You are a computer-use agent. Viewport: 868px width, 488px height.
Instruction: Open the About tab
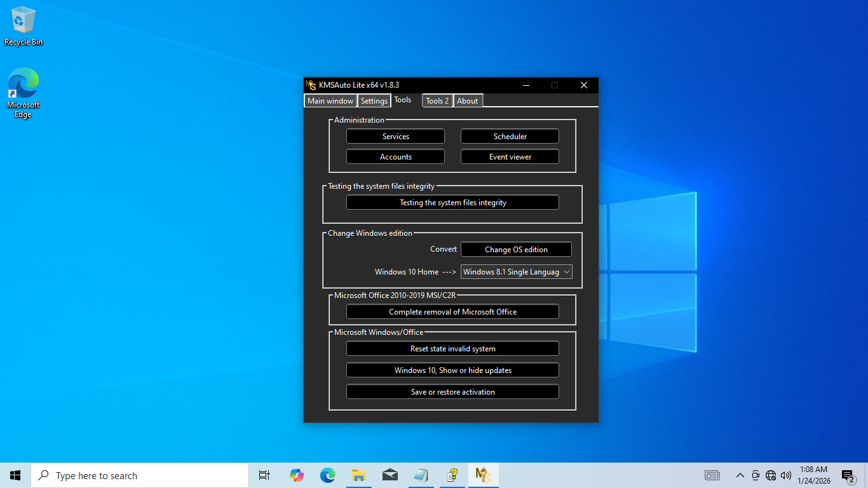(468, 101)
